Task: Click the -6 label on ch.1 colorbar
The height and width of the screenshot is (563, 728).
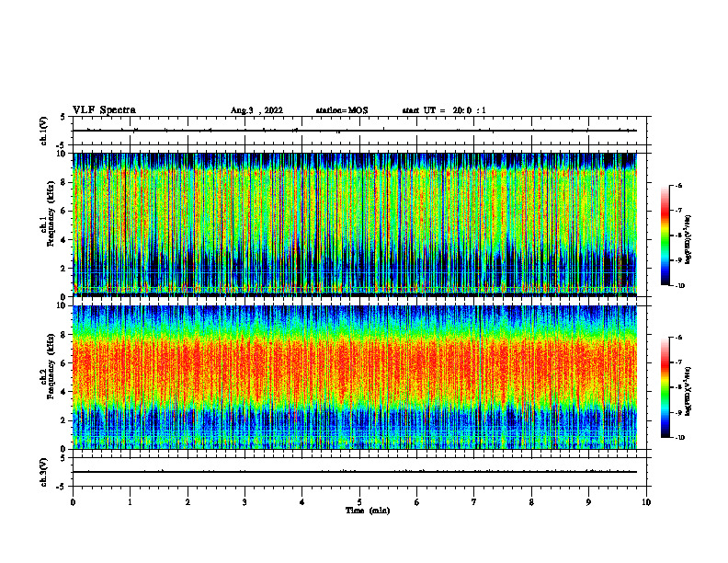Action: click(x=678, y=185)
